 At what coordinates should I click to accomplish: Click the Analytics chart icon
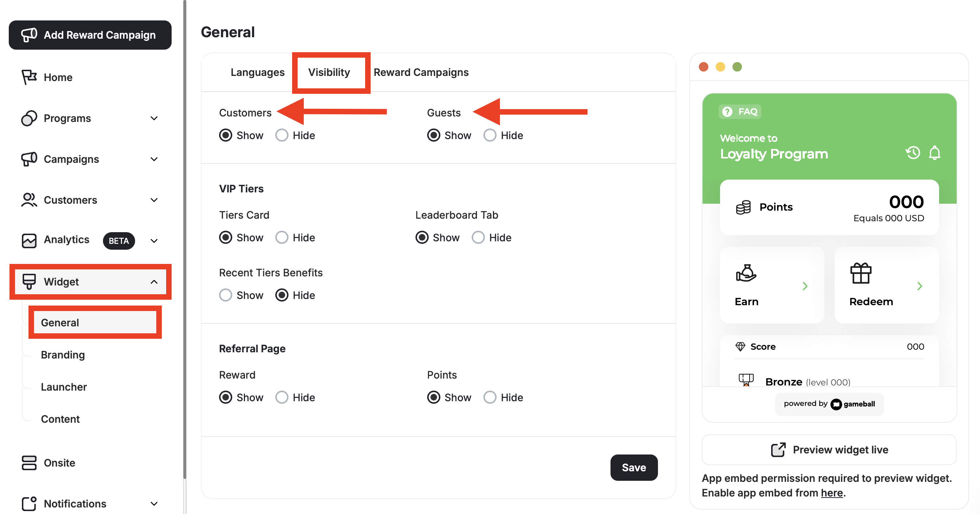[x=28, y=240]
